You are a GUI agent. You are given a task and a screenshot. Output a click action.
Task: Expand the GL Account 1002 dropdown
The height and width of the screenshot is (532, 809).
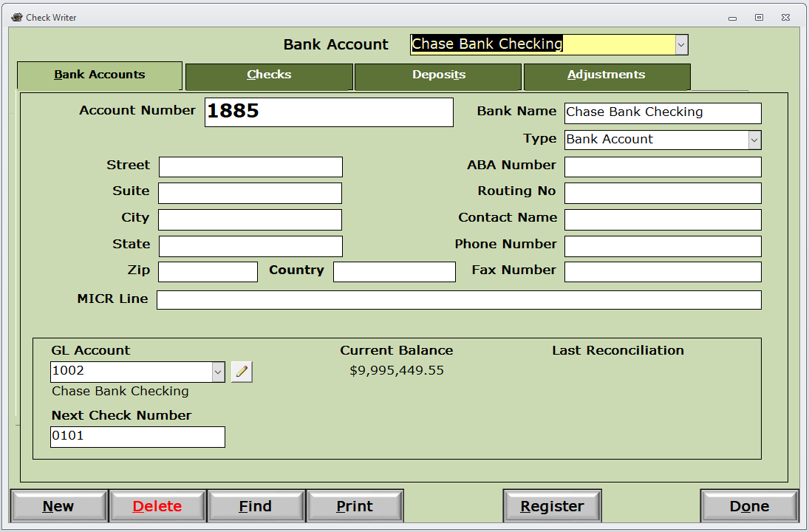click(218, 372)
